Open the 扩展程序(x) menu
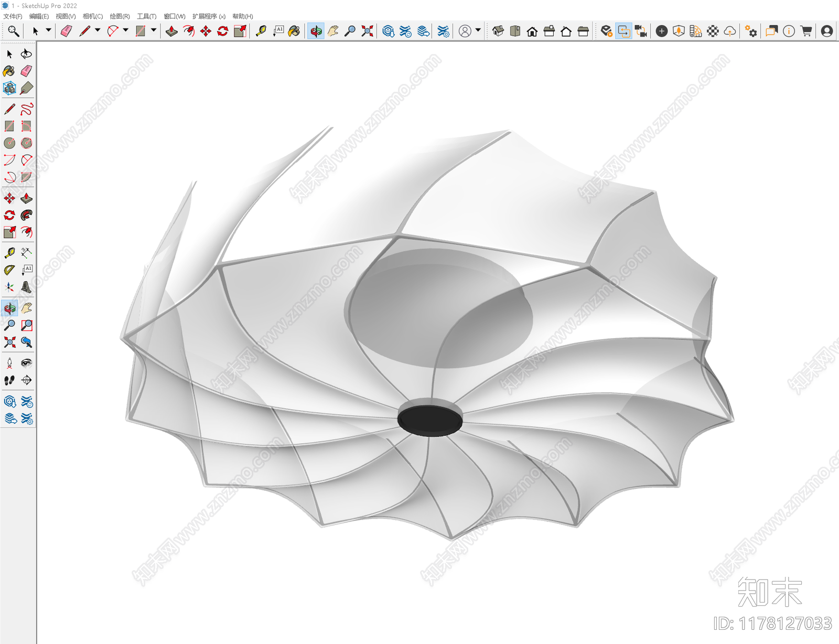 (209, 16)
